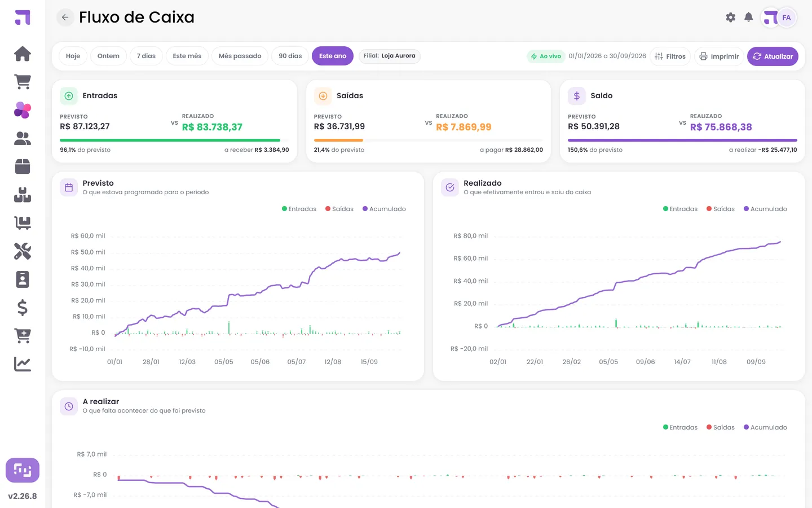Click the Realizado value R$ 83.738,37
Viewport: 812px width, 508px height.
[x=212, y=127]
